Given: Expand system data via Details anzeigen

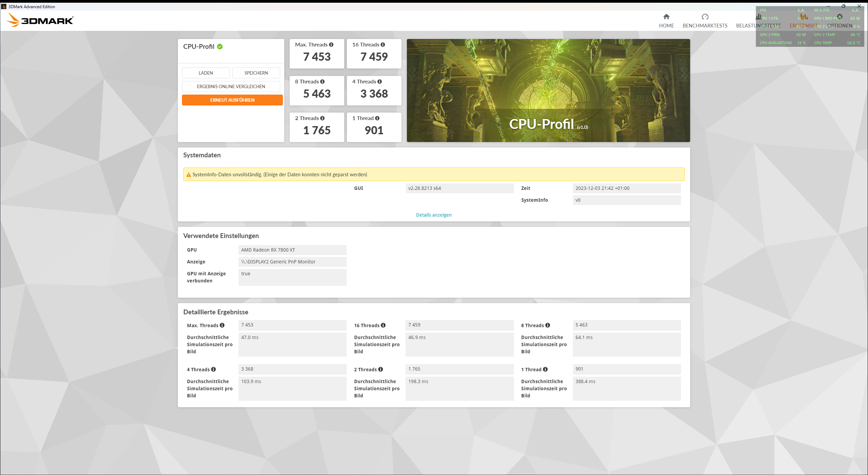Looking at the screenshot, I should [433, 215].
